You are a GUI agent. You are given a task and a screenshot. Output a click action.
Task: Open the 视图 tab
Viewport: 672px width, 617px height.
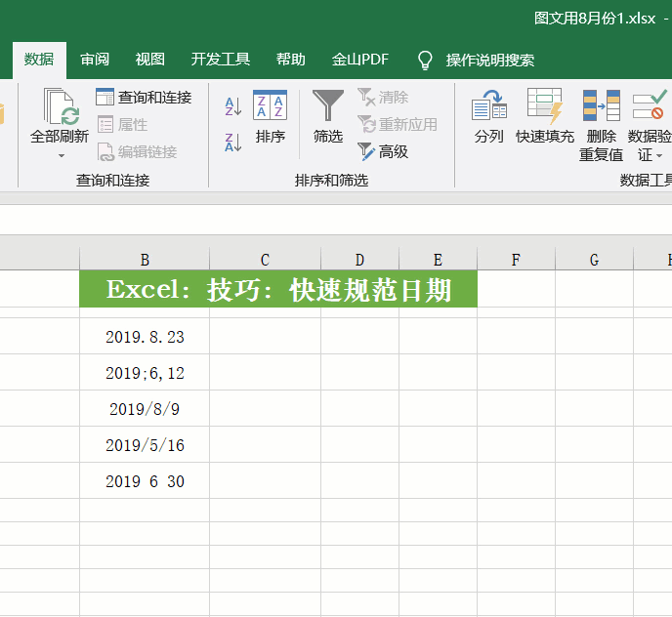(x=150, y=60)
